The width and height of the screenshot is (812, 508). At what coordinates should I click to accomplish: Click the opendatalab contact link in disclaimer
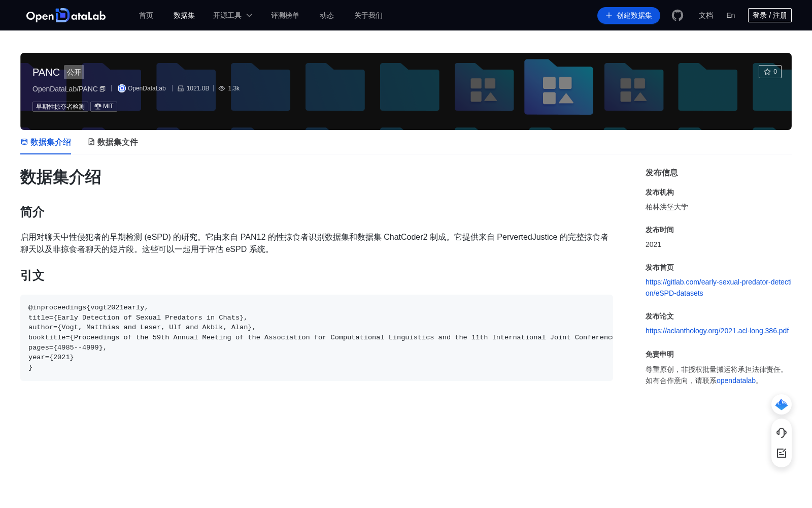click(x=736, y=380)
